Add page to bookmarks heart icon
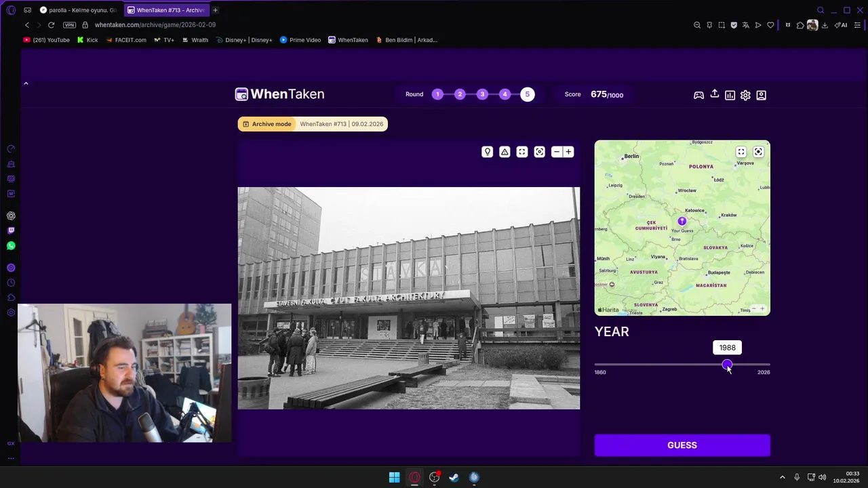 coord(770,25)
